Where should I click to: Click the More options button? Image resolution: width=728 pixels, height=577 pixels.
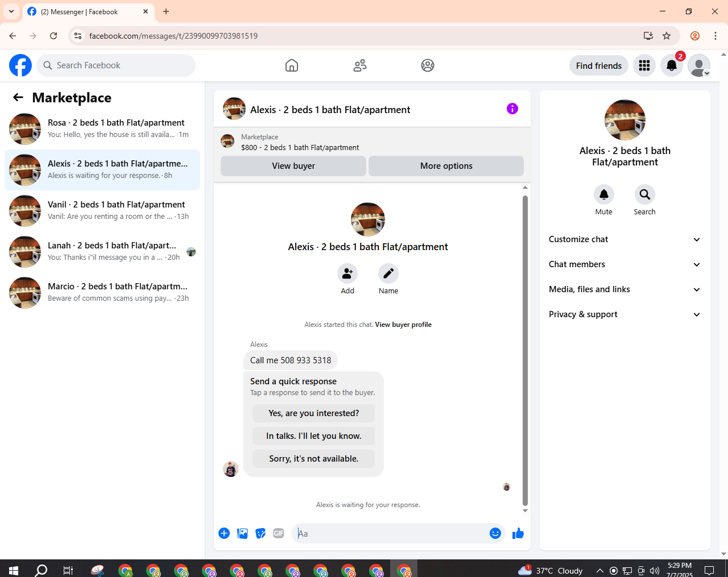point(446,166)
